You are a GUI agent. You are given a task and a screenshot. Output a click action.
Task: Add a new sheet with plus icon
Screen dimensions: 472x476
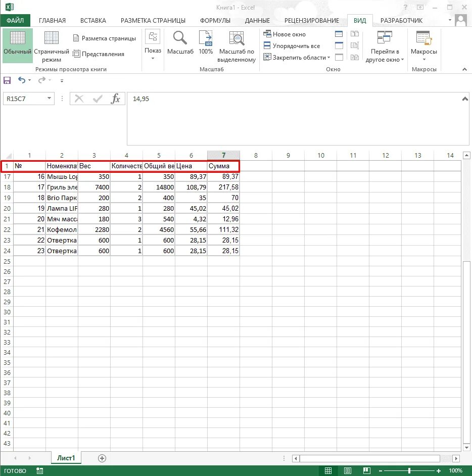(102, 458)
